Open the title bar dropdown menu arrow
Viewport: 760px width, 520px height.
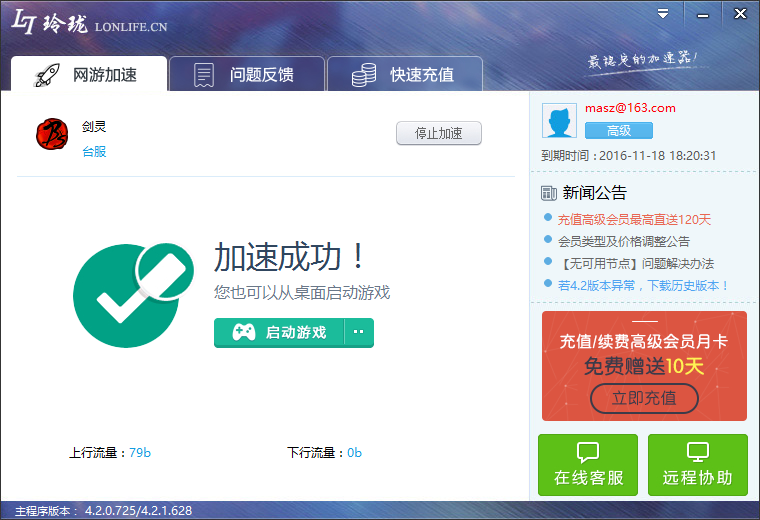point(663,14)
